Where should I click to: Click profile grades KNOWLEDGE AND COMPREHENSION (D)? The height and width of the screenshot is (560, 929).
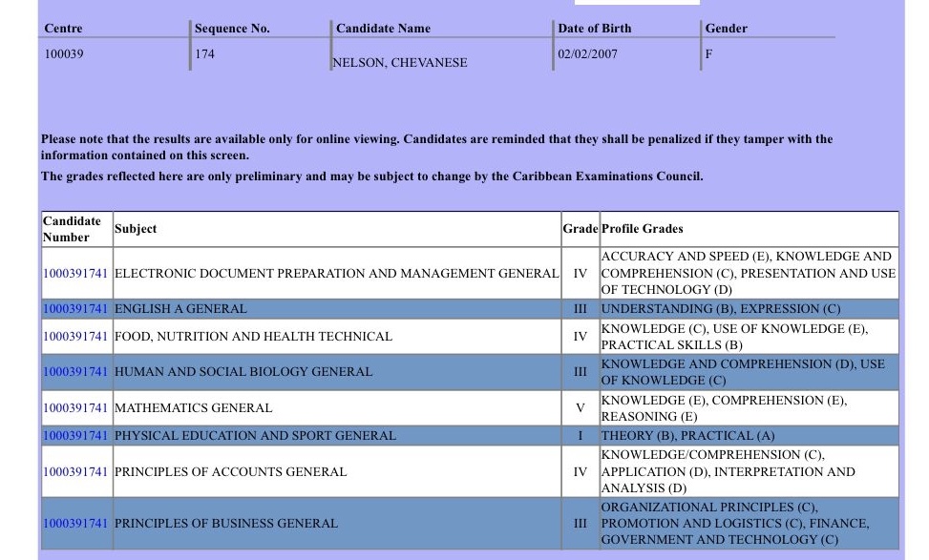click(743, 372)
